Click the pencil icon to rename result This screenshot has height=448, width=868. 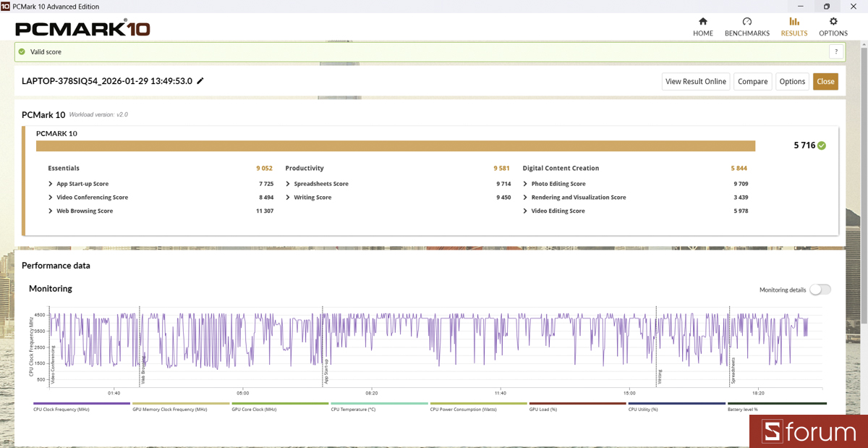200,81
